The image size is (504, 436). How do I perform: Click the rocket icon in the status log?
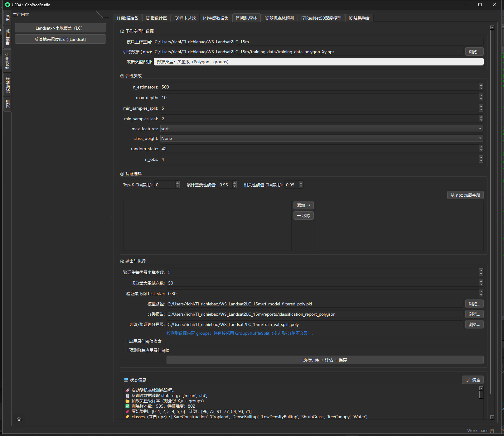point(127,390)
